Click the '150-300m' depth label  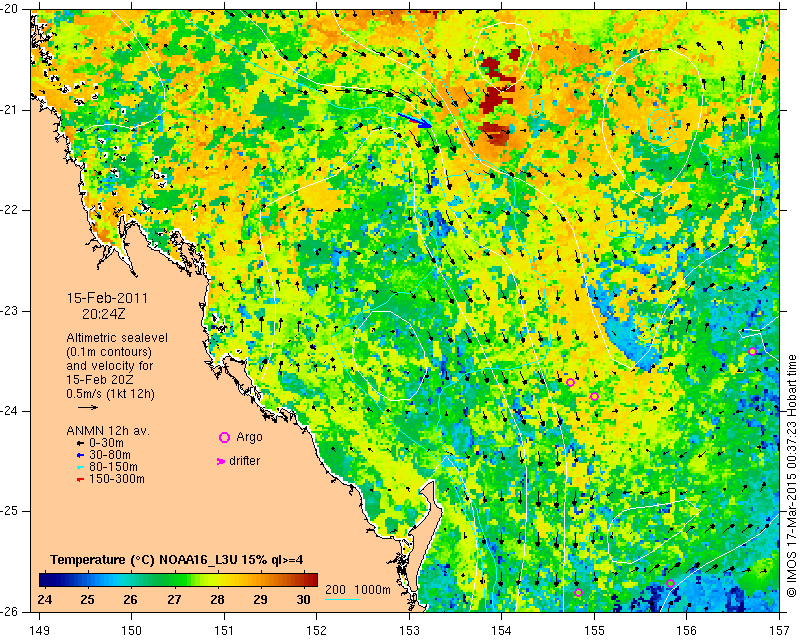click(x=116, y=480)
